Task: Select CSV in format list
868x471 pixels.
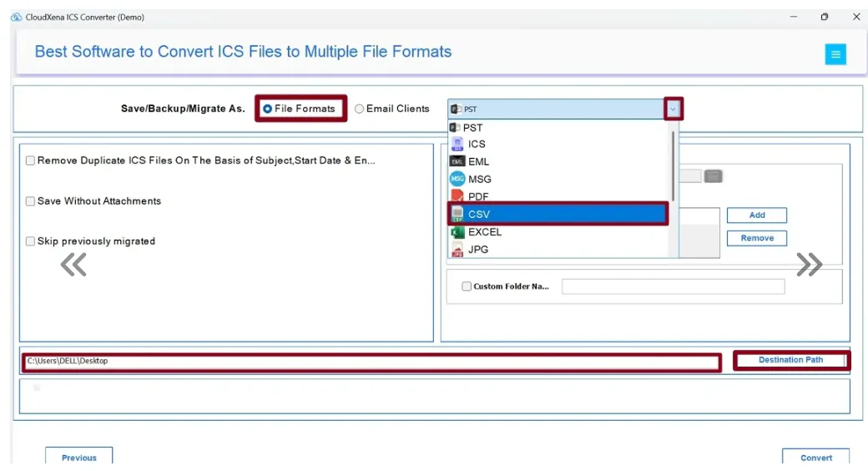Action: (558, 214)
